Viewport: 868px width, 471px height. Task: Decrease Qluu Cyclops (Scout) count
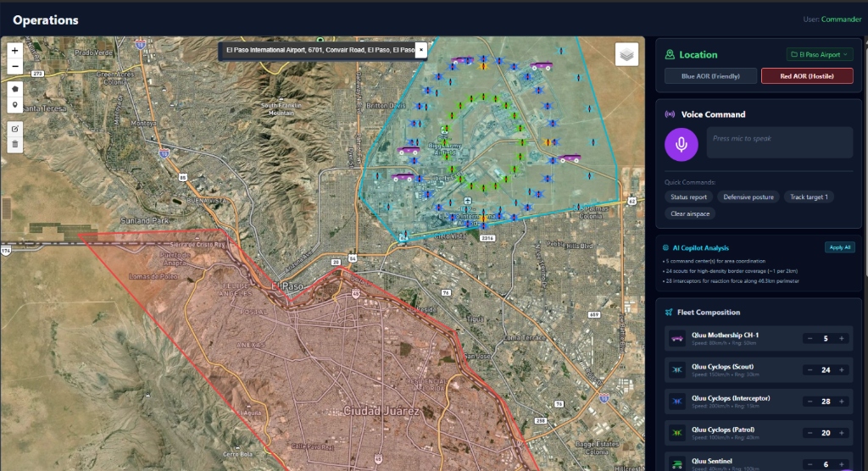[810, 369]
